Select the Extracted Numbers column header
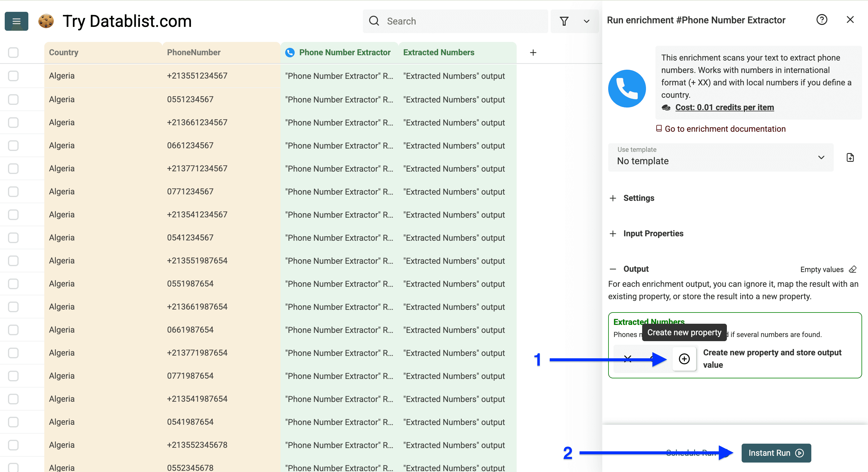 pyautogui.click(x=438, y=52)
